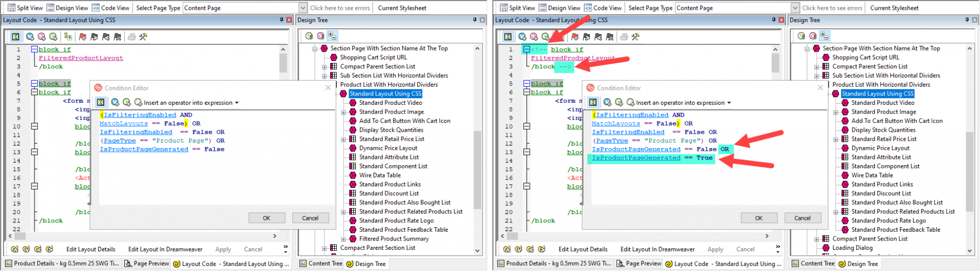The width and height of the screenshot is (980, 271).
Task: Click Edit Layout In Dreamweaver in the left screenshot
Action: pos(165,249)
